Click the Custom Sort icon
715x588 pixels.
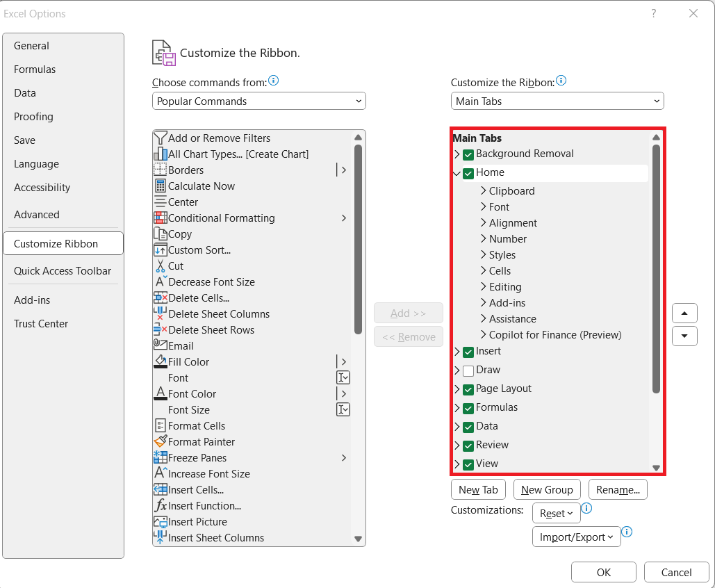click(x=160, y=250)
